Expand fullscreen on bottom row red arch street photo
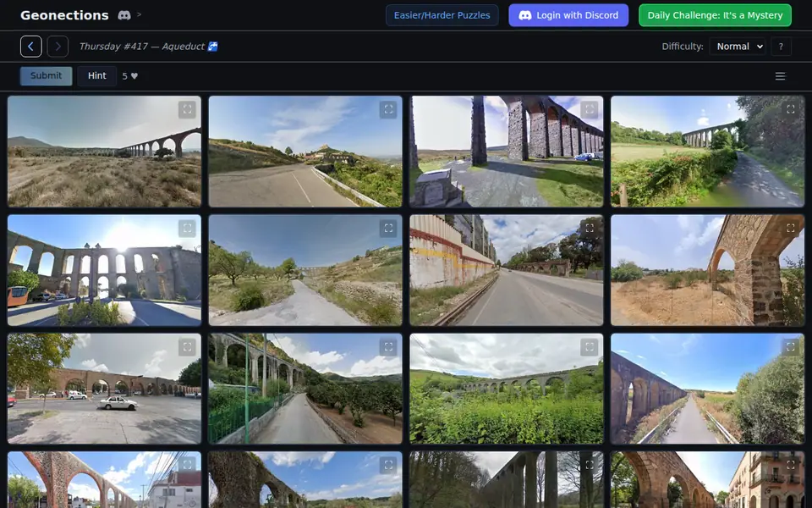The width and height of the screenshot is (812, 508). click(187, 465)
